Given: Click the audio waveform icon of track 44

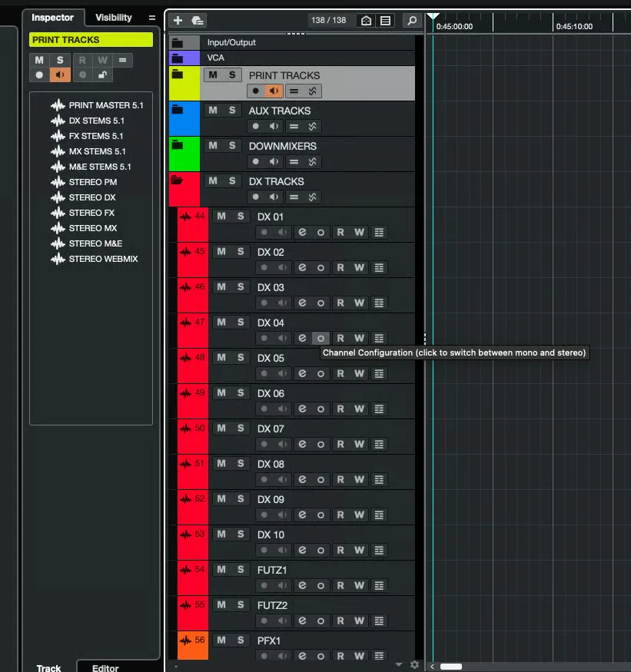Looking at the screenshot, I should (185, 217).
